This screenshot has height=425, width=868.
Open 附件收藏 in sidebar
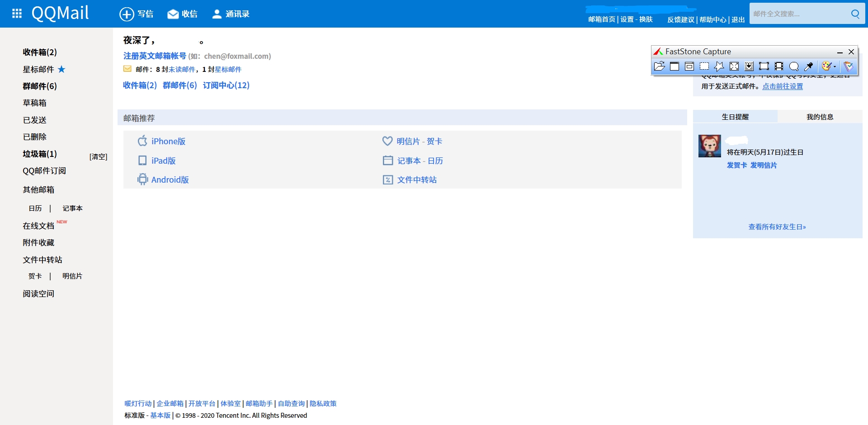(x=38, y=242)
